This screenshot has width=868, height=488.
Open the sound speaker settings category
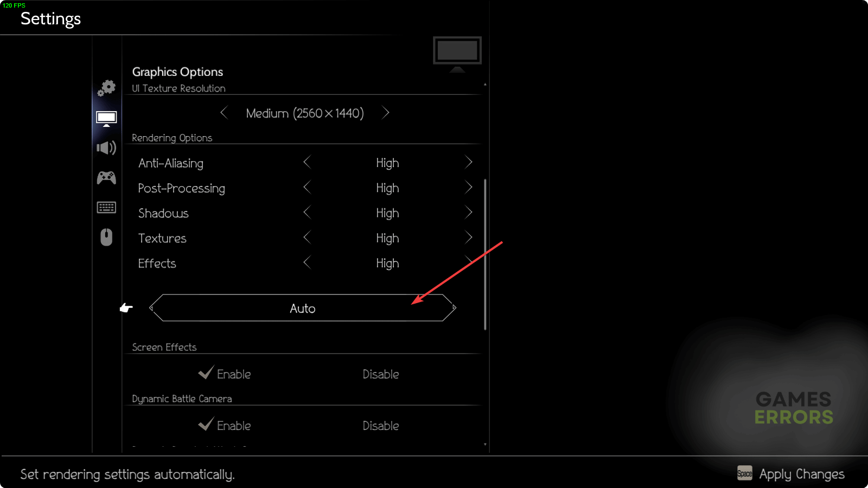(x=106, y=147)
